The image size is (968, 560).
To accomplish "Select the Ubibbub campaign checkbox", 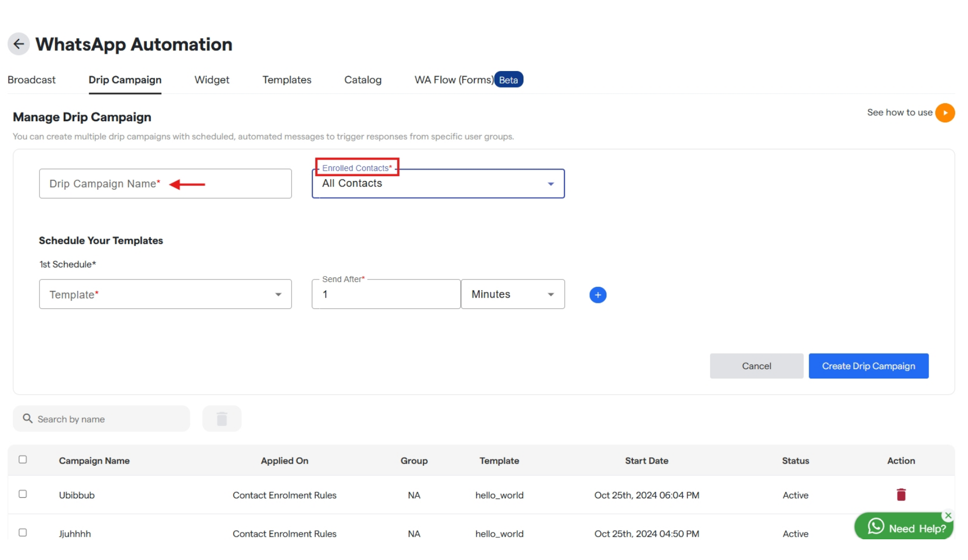I will (23, 494).
